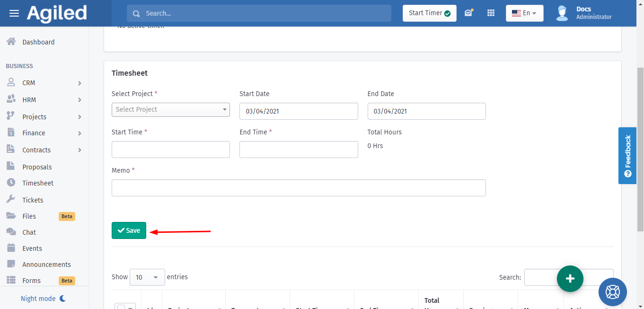Open the apps grid icon
Image resolution: width=644 pixels, height=309 pixels.
(x=491, y=13)
